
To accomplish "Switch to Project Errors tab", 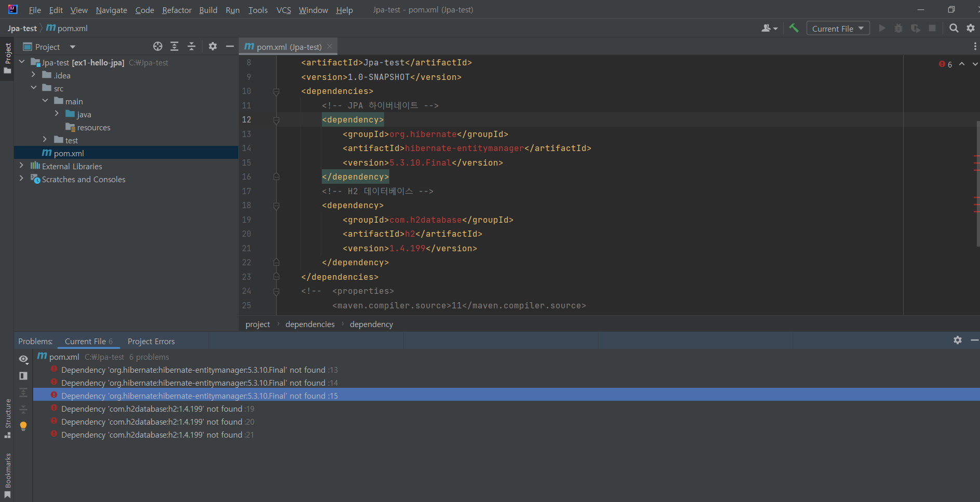I will pos(151,341).
